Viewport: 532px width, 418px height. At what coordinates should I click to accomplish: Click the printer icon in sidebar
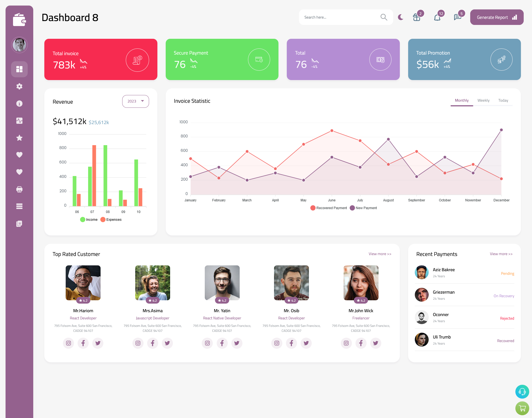pyautogui.click(x=19, y=189)
